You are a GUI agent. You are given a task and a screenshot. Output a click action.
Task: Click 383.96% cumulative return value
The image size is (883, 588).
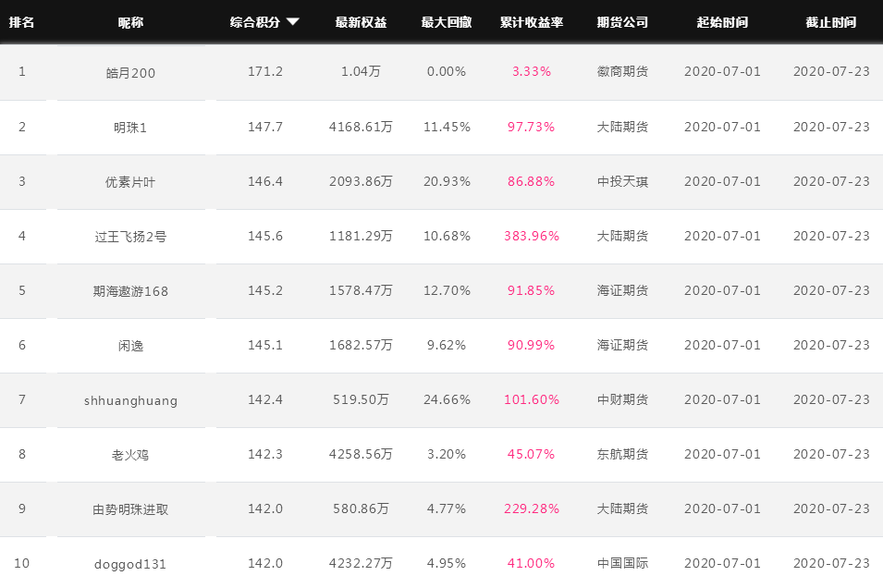(x=532, y=236)
